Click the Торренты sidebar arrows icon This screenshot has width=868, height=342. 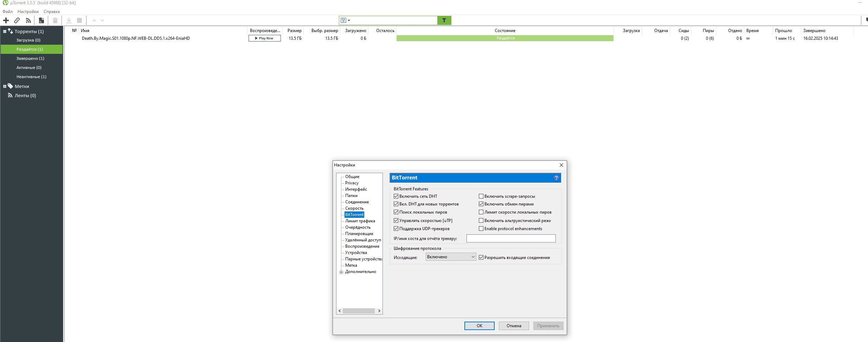(x=11, y=31)
